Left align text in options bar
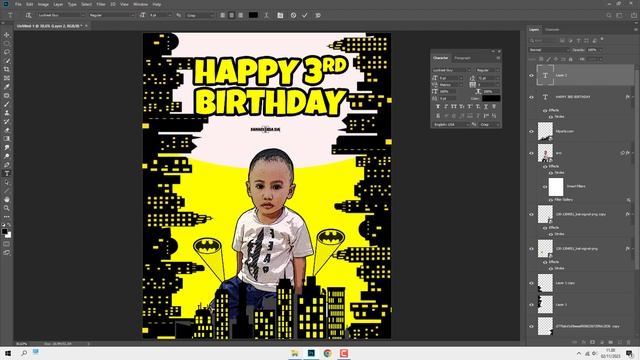640x360 pixels. 222,15
